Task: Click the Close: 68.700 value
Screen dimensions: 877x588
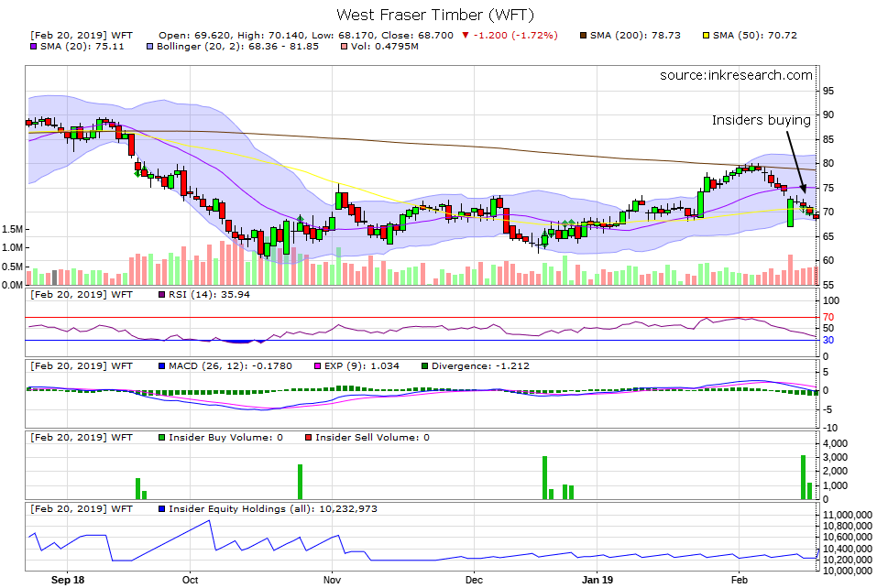Action: point(417,35)
